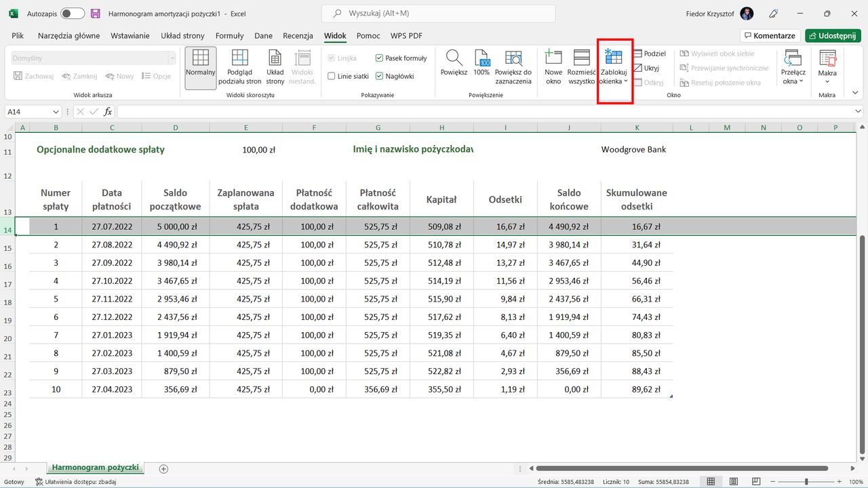This screenshot has height=488, width=868.
Task: Disable the Nagłówki checkbox
Action: 380,76
